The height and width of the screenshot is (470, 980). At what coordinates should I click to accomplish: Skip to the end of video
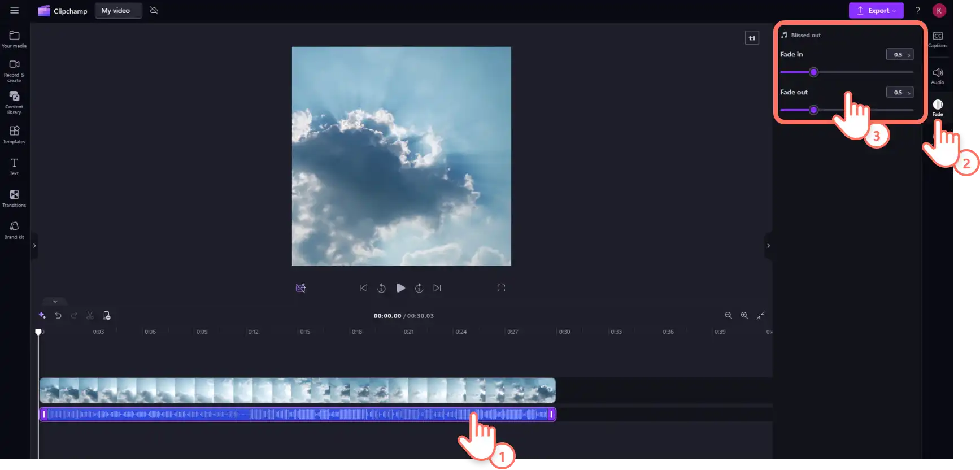[x=437, y=288]
